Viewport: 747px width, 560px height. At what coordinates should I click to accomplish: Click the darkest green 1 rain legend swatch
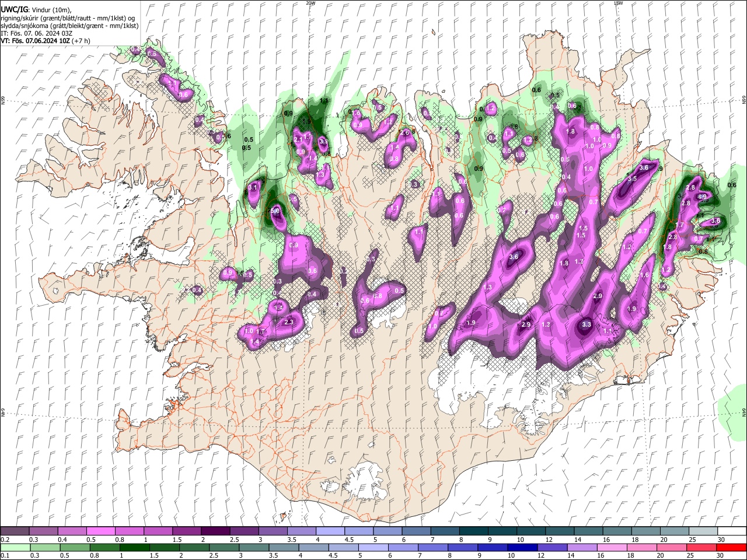[x=134, y=547]
